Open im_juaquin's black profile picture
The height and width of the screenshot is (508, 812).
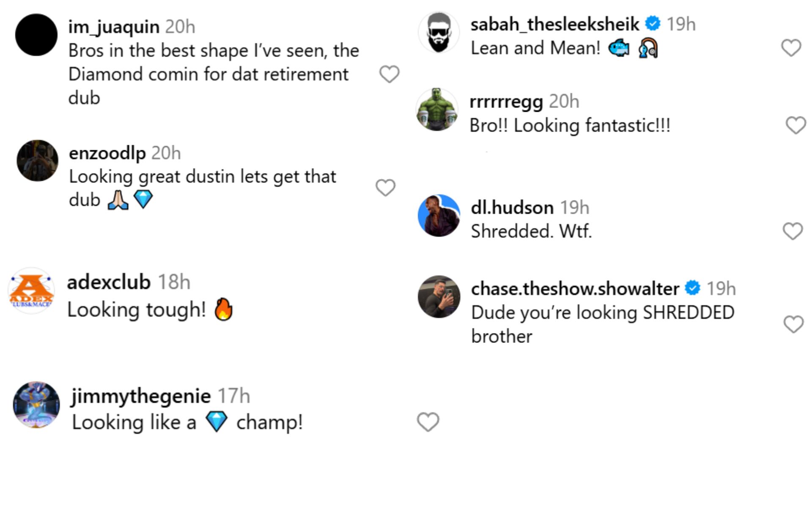(x=36, y=35)
